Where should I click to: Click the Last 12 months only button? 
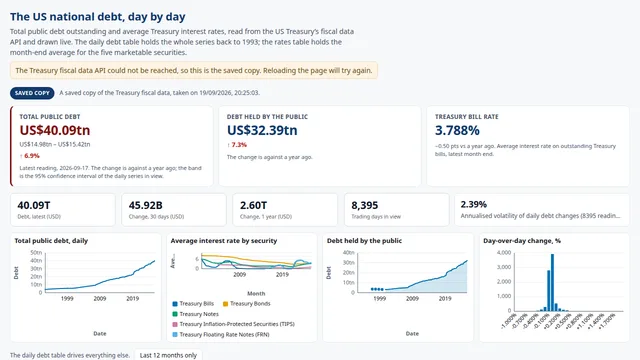click(168, 355)
